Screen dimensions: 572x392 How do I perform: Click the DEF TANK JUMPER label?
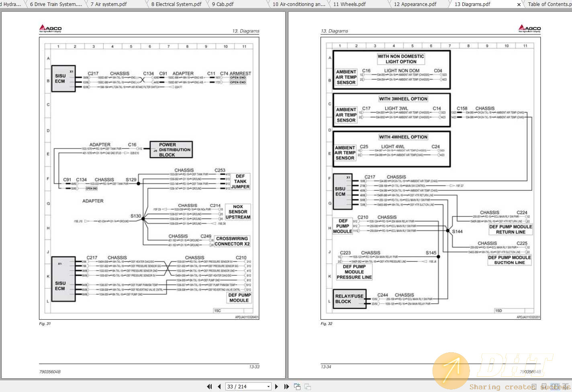tap(240, 181)
